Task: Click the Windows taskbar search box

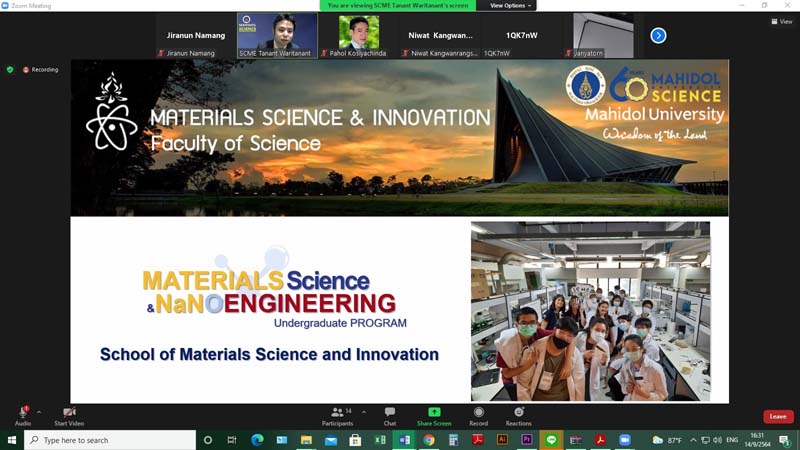Action: [x=110, y=440]
